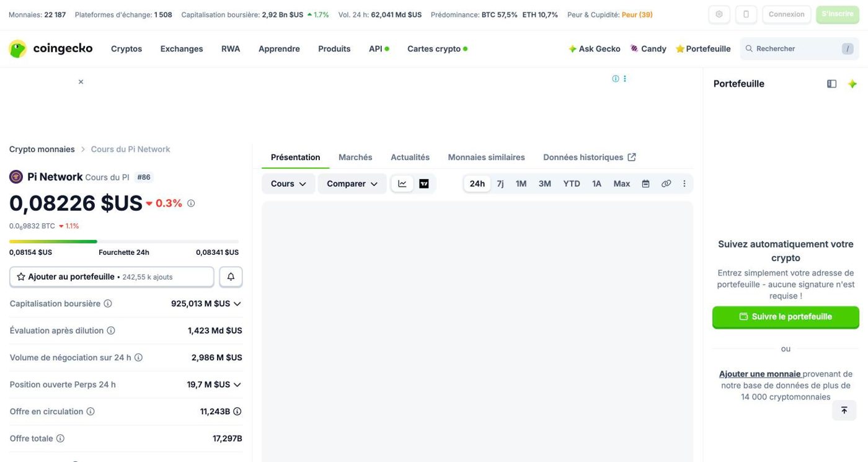Click the Fourchette 24h range bar
Viewport: 868px width, 462px height.
pyautogui.click(x=124, y=241)
